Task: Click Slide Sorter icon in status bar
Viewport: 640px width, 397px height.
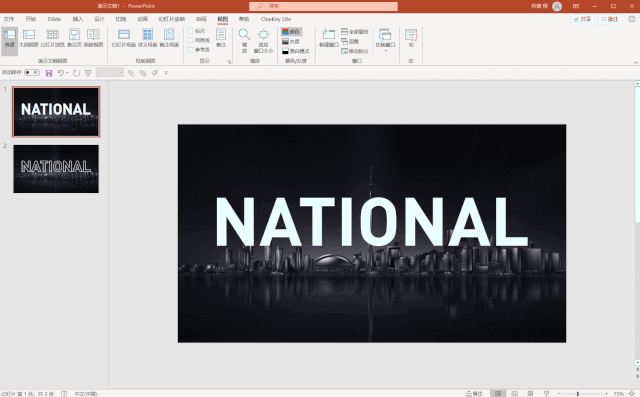Action: (x=514, y=394)
